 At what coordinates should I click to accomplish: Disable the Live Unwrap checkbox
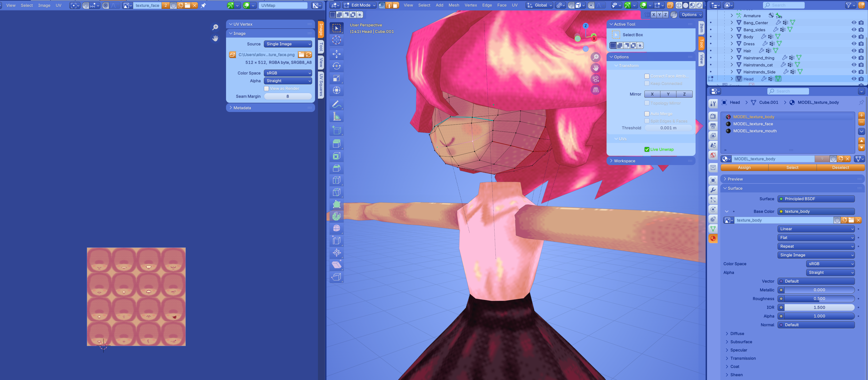tap(647, 150)
